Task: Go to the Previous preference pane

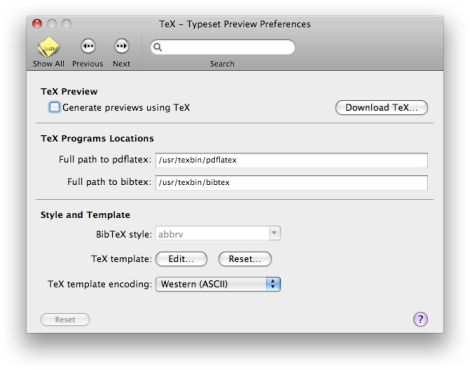Action: (x=88, y=46)
